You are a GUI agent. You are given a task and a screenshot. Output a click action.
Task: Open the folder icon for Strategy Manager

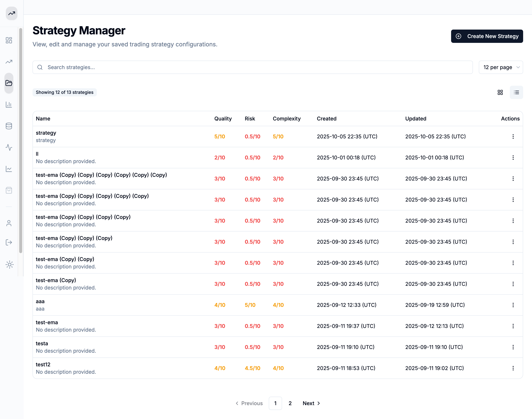9,83
